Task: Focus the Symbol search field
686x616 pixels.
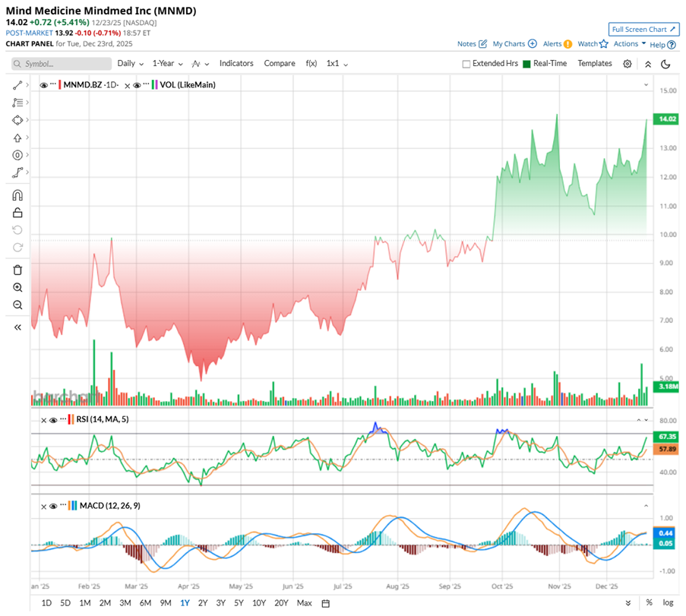Action: tap(62, 64)
